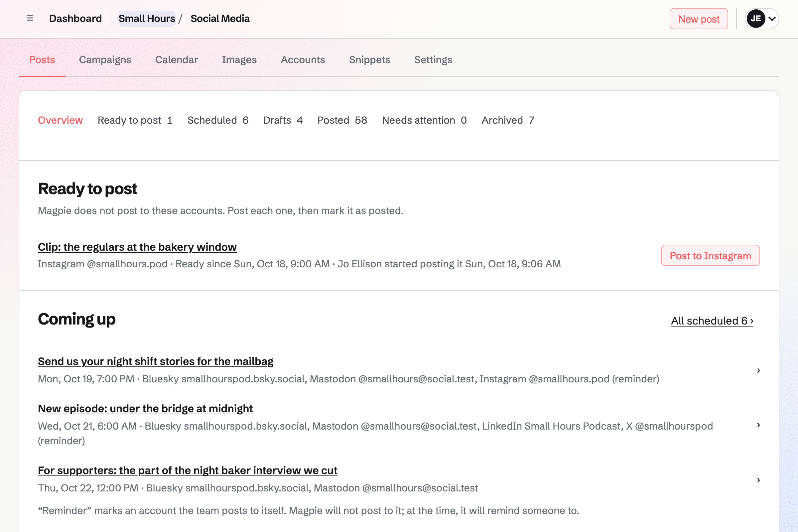Switch to the Calendar tab
This screenshot has height=532, width=798.
click(x=177, y=60)
